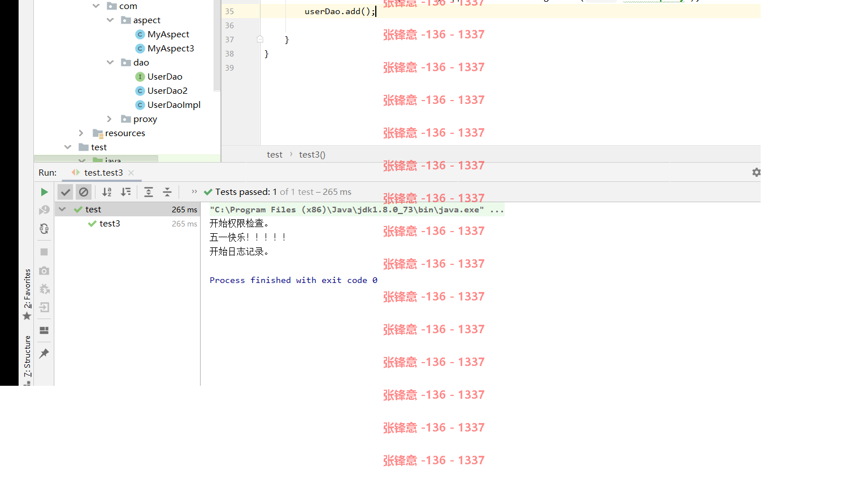The width and height of the screenshot is (868, 488).
Task: Click the stop process square icon
Action: tap(44, 252)
